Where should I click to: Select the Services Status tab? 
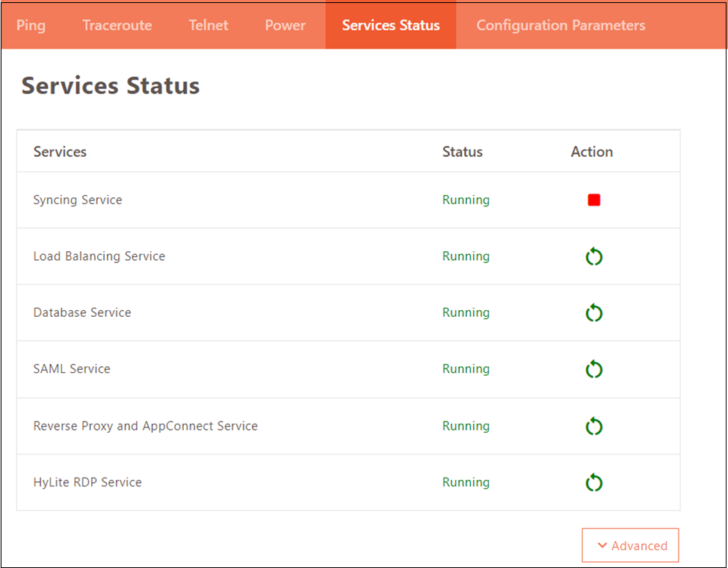point(391,25)
